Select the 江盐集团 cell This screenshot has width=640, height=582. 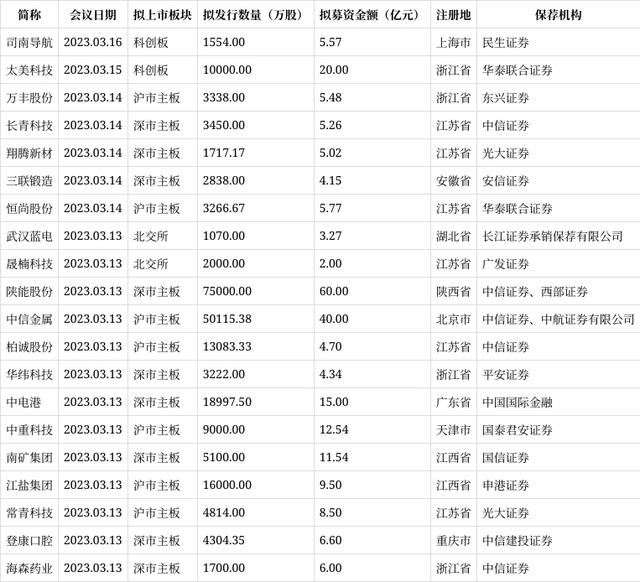pos(29,485)
